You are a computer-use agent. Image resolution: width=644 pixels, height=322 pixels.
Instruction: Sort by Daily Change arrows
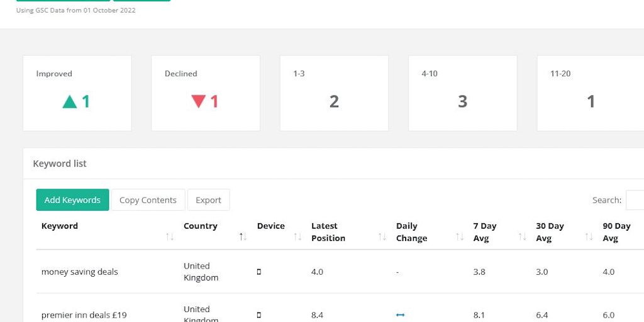[x=460, y=237]
